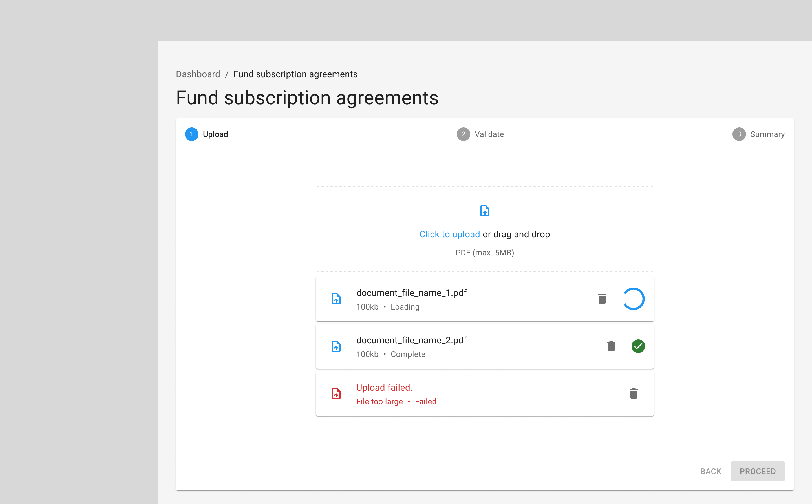
Task: Click the step 3 circle
Action: pos(739,134)
